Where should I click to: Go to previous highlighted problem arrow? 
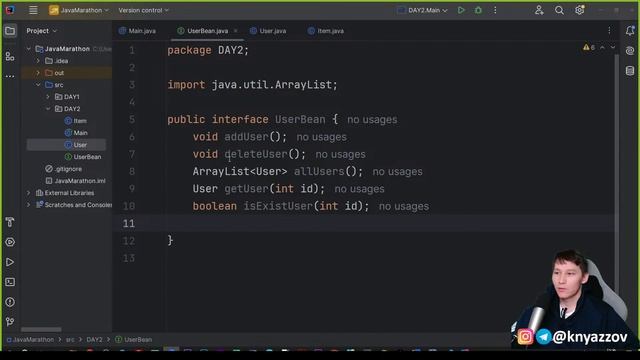pyautogui.click(x=602, y=48)
